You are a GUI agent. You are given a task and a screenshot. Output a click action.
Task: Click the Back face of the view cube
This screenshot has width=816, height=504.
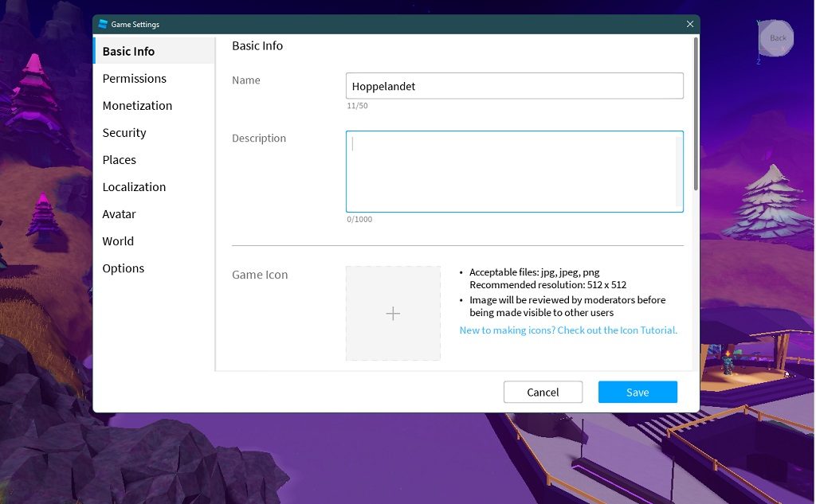777,38
